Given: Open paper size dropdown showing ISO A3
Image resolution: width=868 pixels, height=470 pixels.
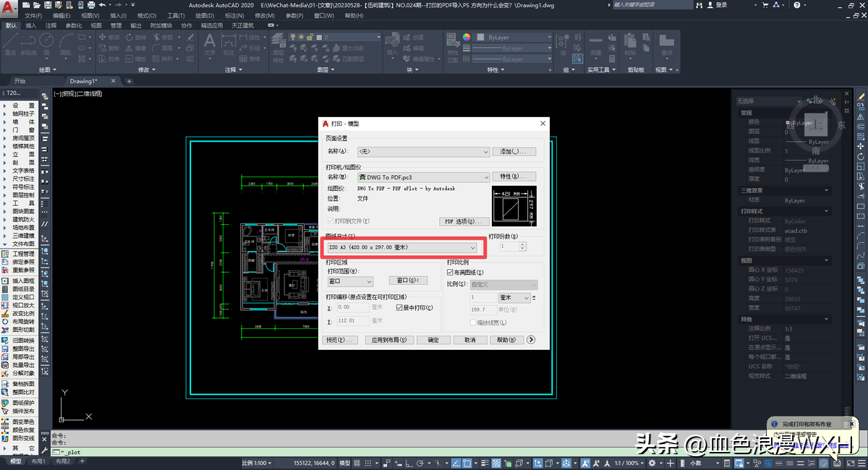Looking at the screenshot, I should [402, 247].
